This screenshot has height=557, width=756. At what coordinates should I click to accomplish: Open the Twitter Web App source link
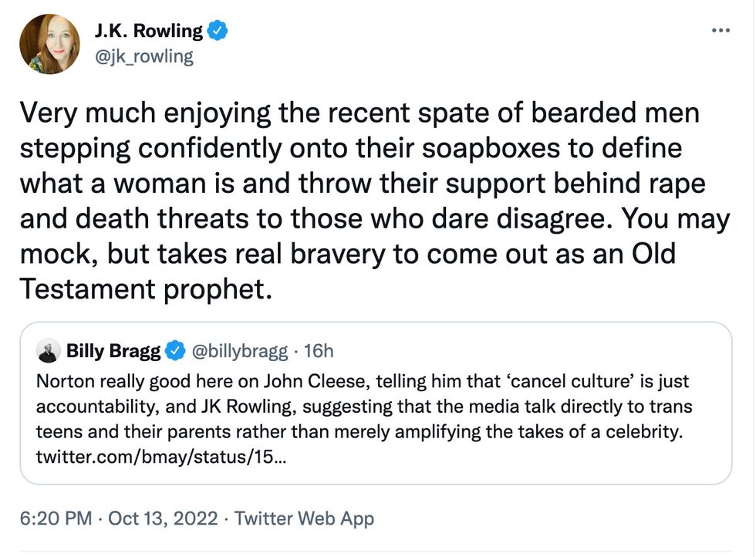[x=304, y=518]
